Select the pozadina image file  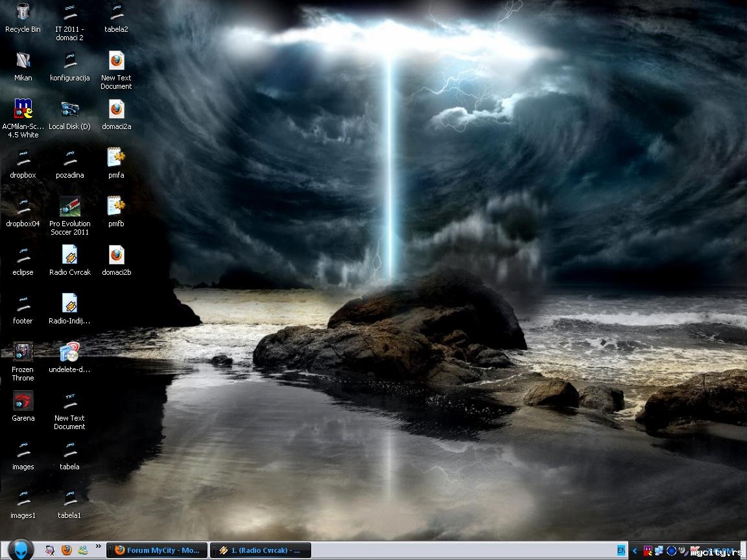click(69, 163)
